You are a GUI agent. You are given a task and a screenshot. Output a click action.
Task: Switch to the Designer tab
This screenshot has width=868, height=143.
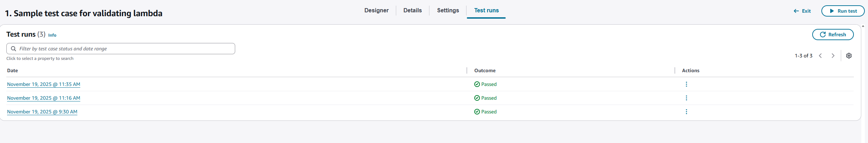[x=376, y=11]
